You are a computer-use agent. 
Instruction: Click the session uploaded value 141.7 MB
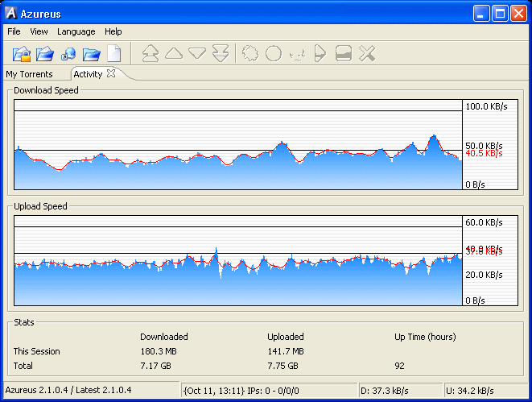tap(286, 351)
